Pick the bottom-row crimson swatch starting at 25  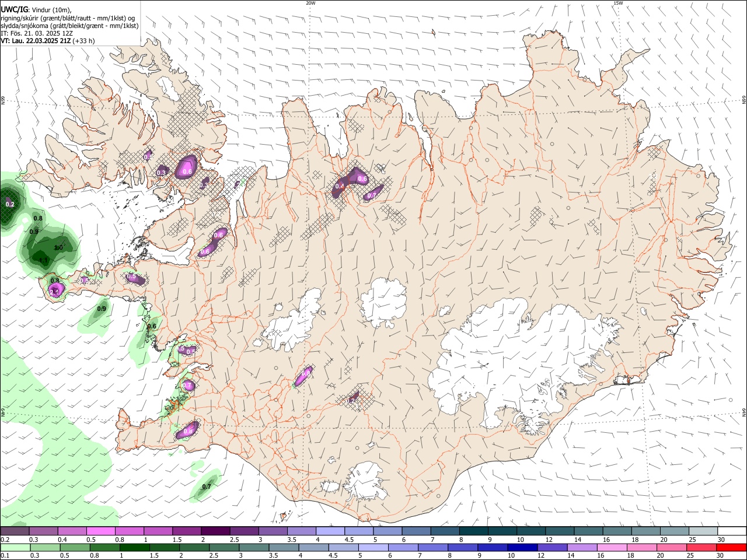click(x=702, y=547)
